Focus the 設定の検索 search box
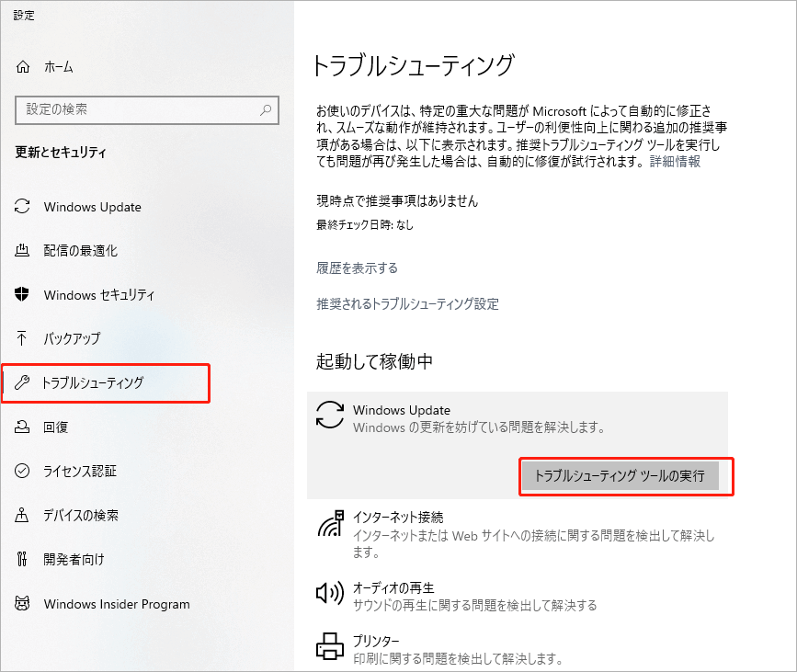The image size is (797, 672). coord(147,109)
